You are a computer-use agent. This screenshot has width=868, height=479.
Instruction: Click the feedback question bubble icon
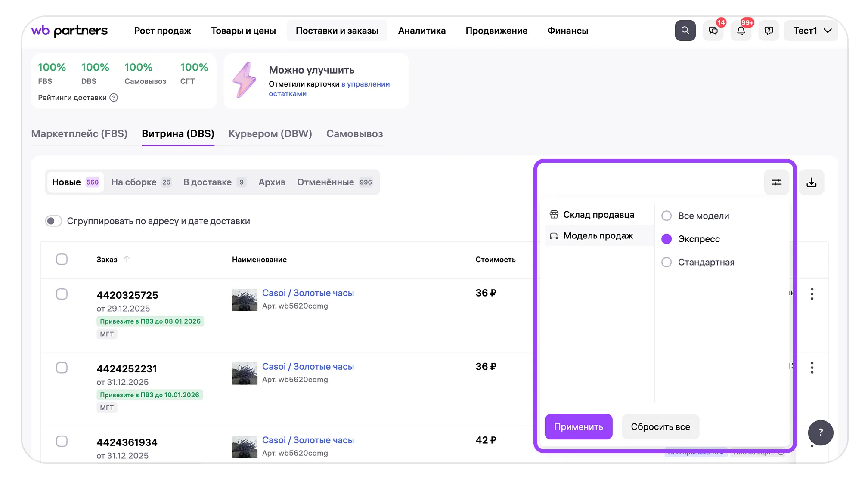(x=769, y=31)
